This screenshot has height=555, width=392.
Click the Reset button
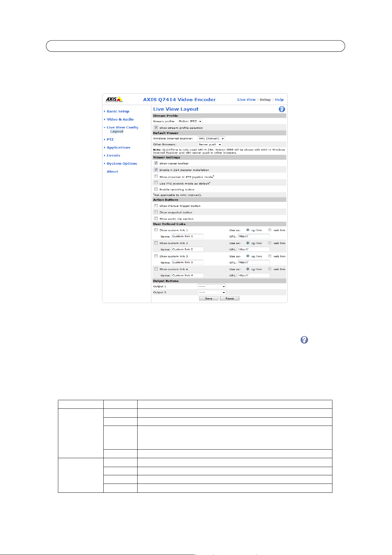coord(229,298)
